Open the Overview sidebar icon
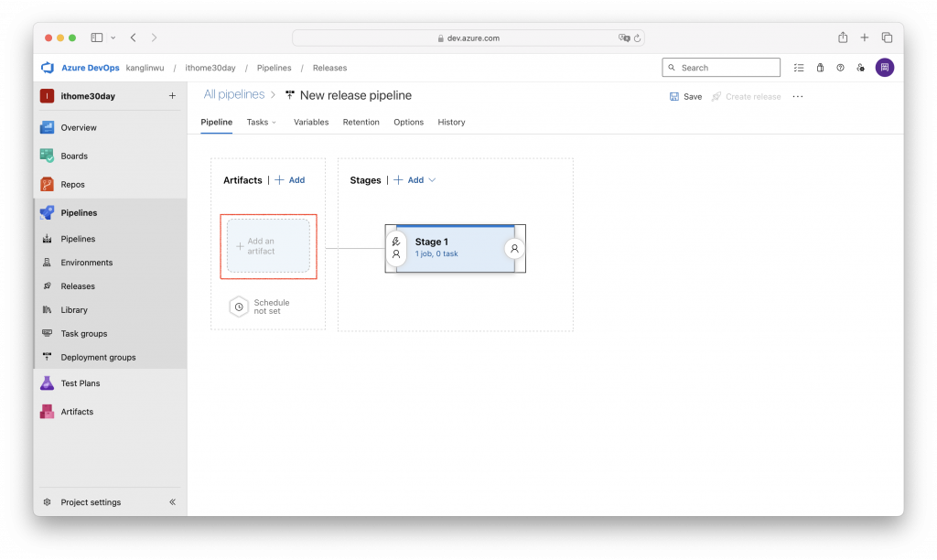 [x=48, y=127]
